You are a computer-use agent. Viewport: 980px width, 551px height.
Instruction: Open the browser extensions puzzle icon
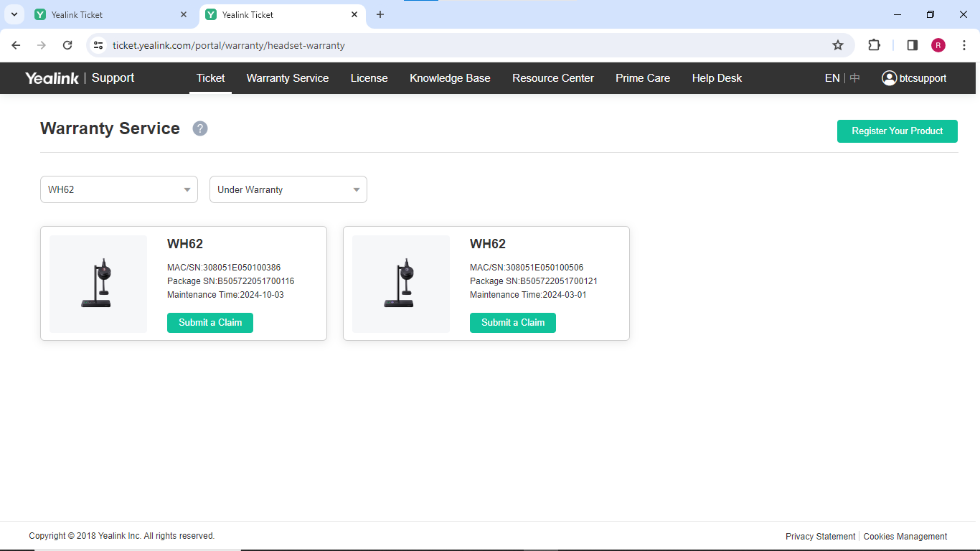[x=874, y=45]
